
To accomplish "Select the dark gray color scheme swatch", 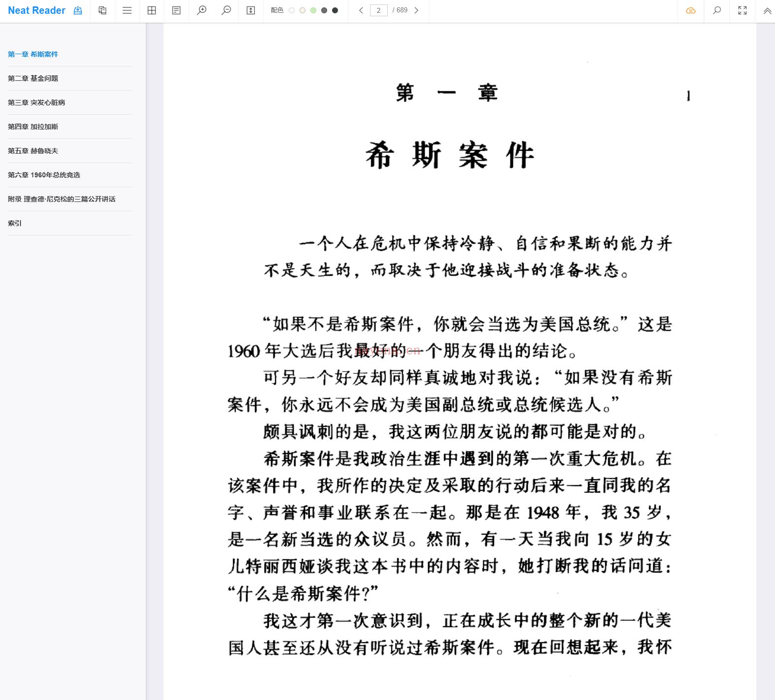I will [x=324, y=10].
